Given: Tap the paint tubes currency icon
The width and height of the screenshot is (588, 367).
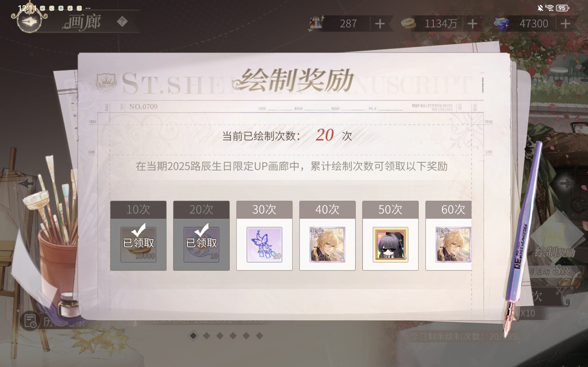Looking at the screenshot, I should (x=315, y=23).
